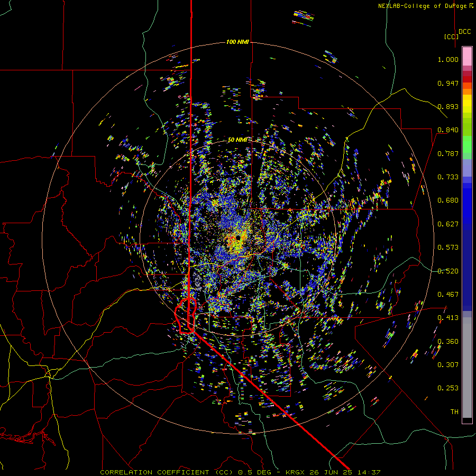
Task: Click the 0.733 value on the legend
Action: coord(448,177)
